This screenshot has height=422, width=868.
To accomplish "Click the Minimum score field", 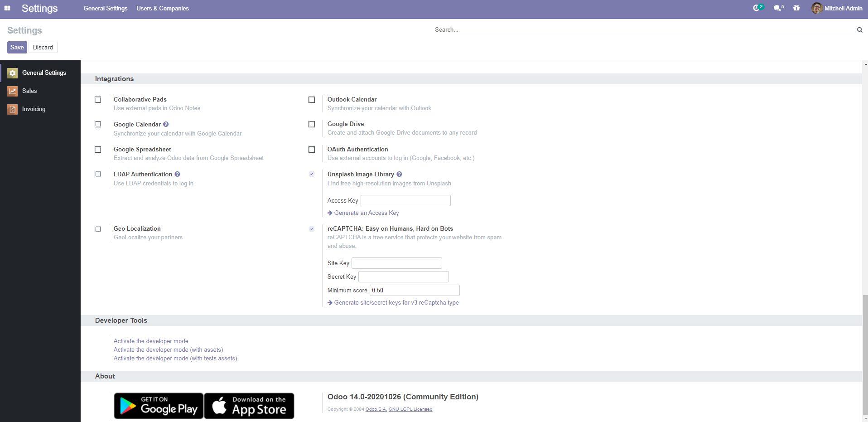I will point(415,290).
